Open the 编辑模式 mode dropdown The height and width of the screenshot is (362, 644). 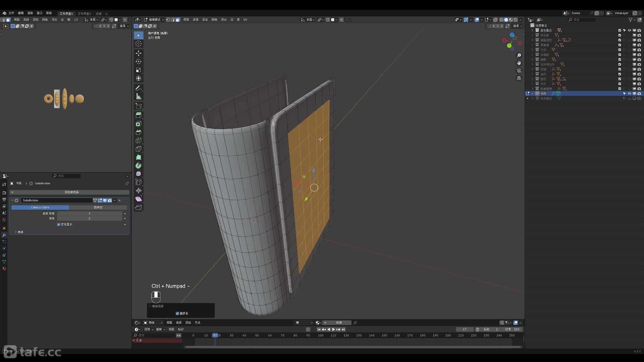(154, 20)
